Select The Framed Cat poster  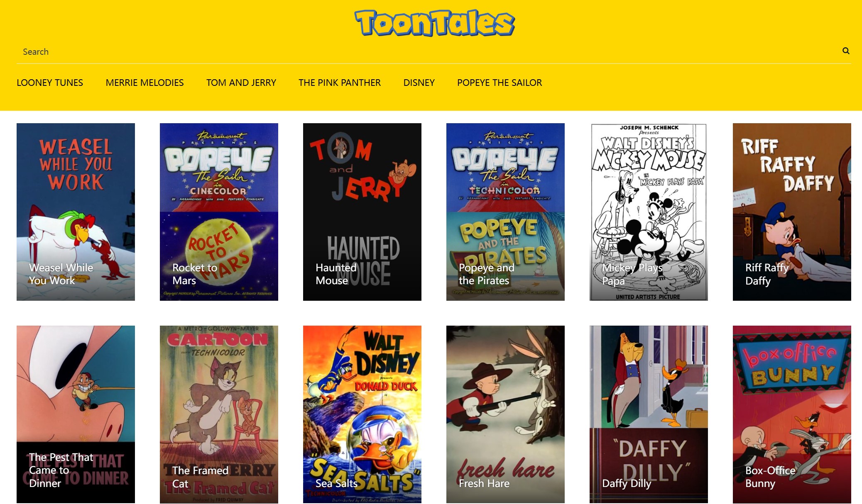[x=219, y=414]
